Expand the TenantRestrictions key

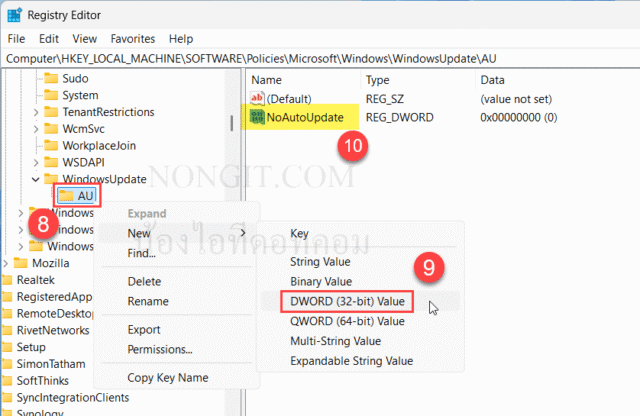point(36,112)
